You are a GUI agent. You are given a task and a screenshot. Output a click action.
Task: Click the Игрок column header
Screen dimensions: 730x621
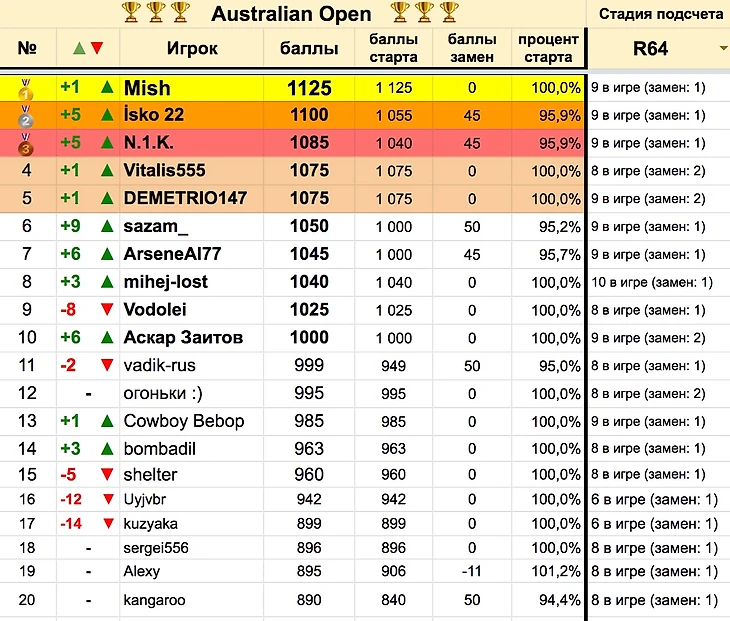[191, 48]
